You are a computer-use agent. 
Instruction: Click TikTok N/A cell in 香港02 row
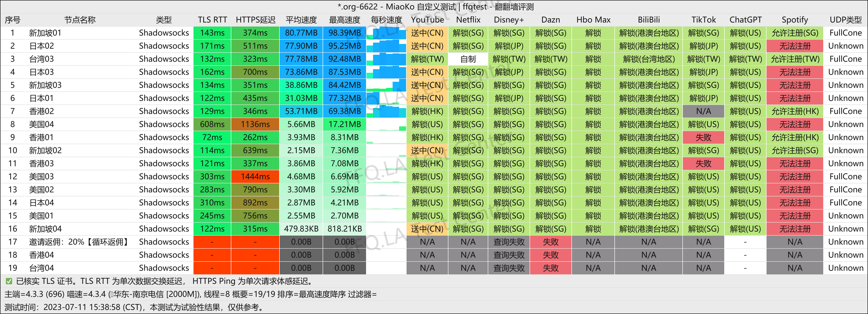pyautogui.click(x=704, y=111)
